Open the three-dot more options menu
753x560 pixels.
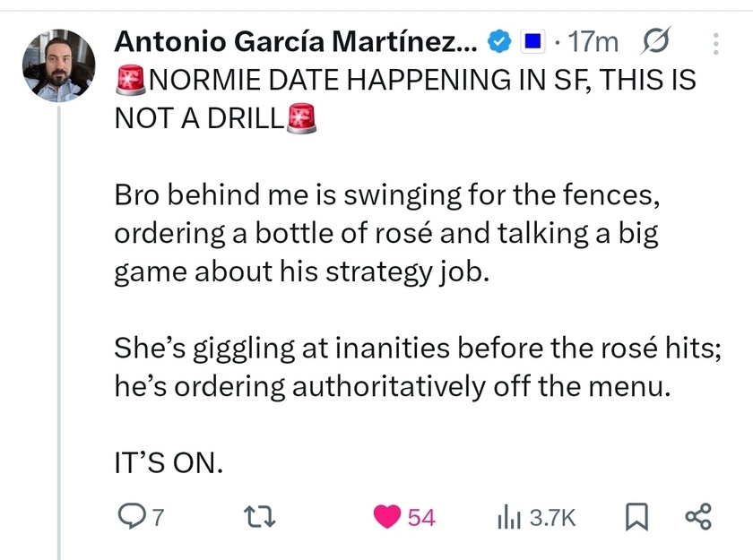[x=714, y=41]
